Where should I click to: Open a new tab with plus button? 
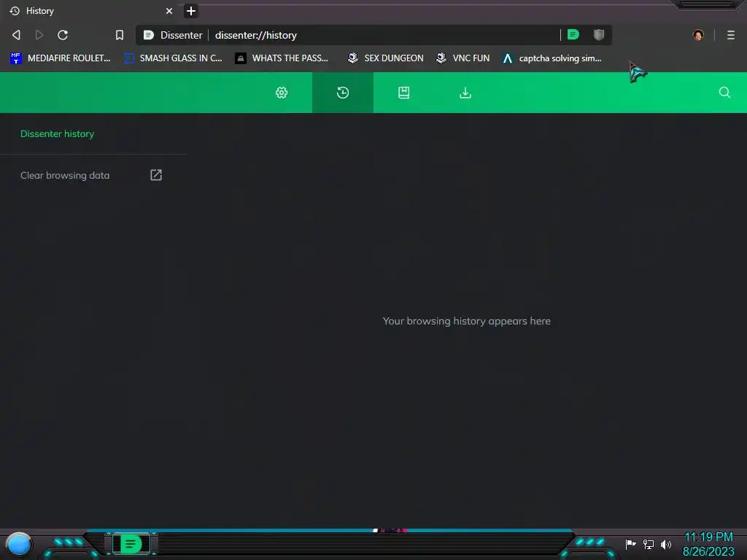coord(191,11)
